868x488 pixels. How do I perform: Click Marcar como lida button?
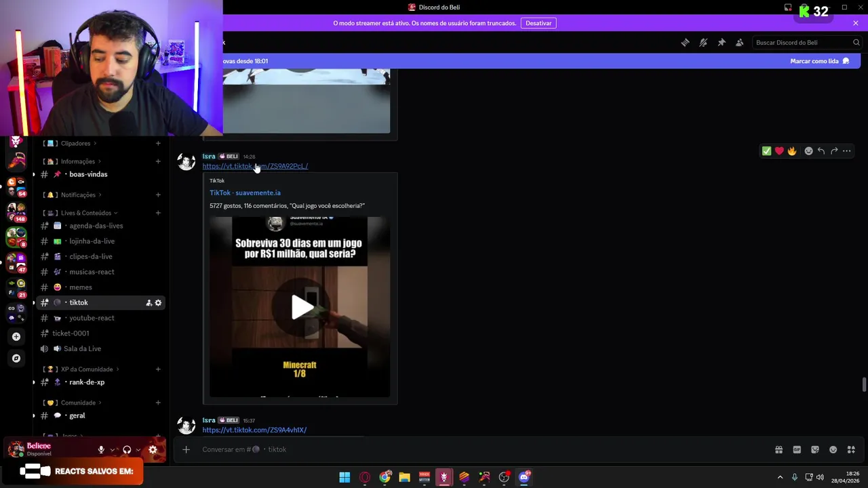point(819,61)
